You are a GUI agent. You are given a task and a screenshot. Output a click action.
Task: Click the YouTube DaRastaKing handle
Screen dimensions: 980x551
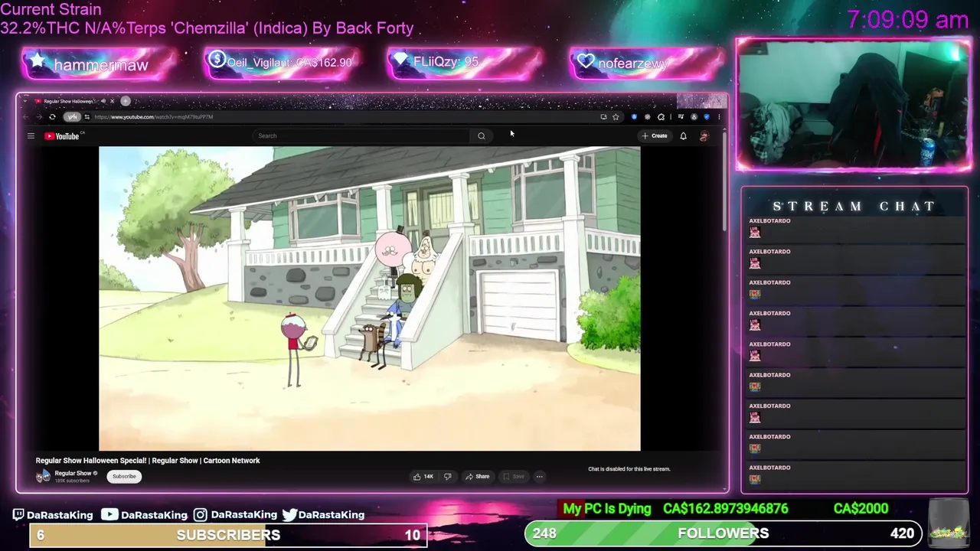[145, 515]
